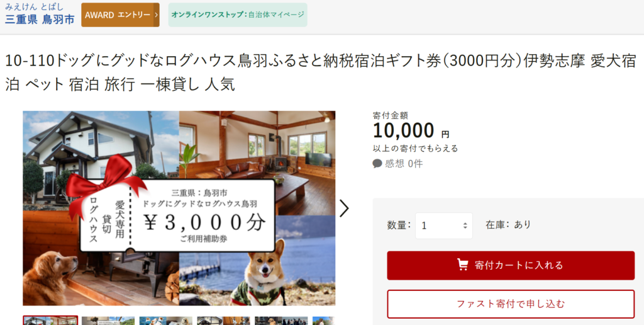Apply using ファスト寄付で申し込む button

click(511, 304)
